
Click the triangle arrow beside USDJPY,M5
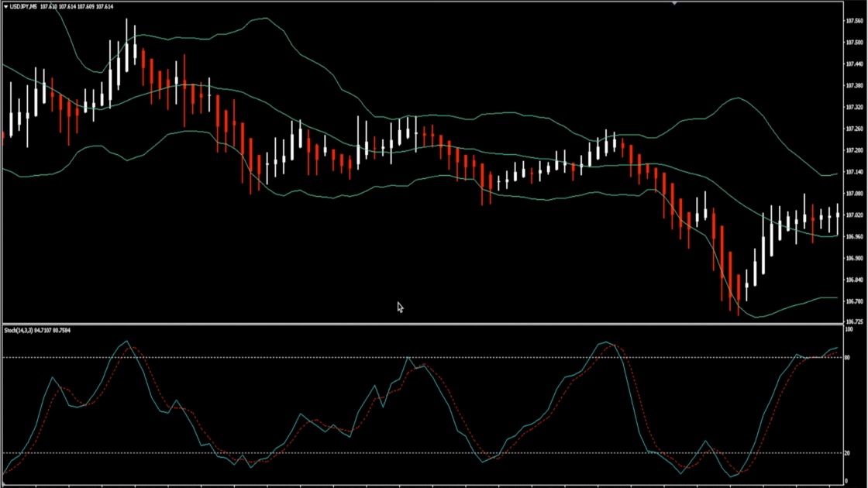6,7
